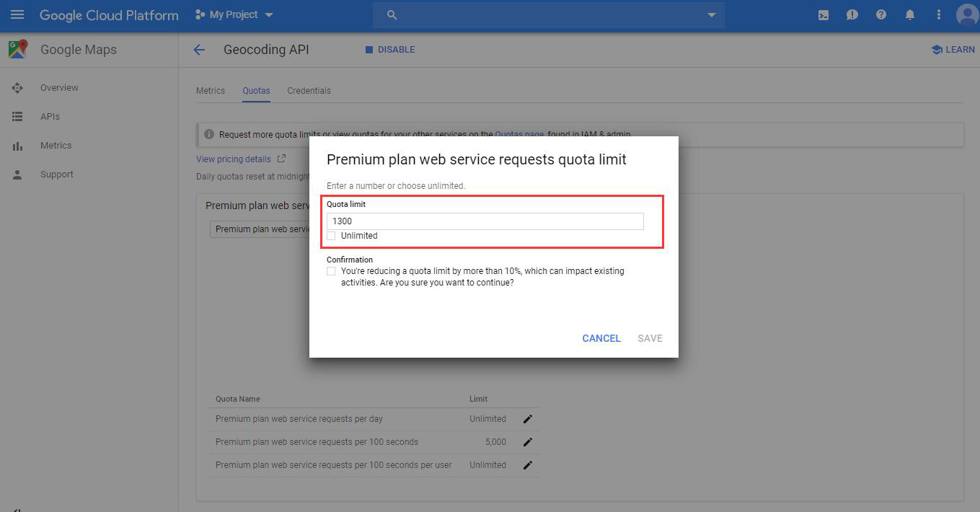Click the LEARN button
Screen dimensions: 980x512
point(953,50)
